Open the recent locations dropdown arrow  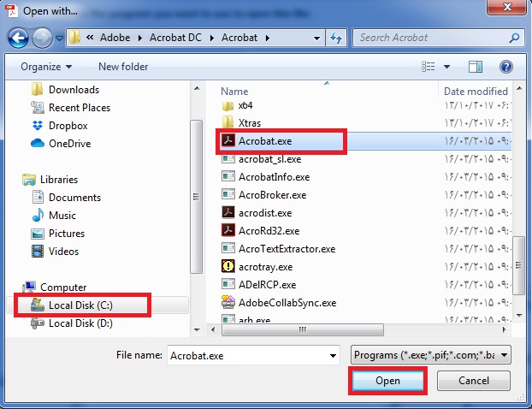tap(59, 38)
